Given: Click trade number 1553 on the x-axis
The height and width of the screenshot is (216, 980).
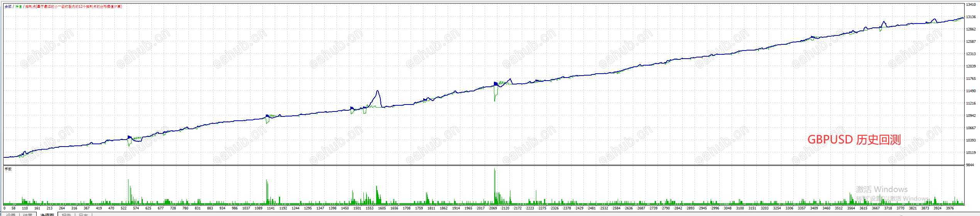Looking at the screenshot, I should [x=370, y=208].
